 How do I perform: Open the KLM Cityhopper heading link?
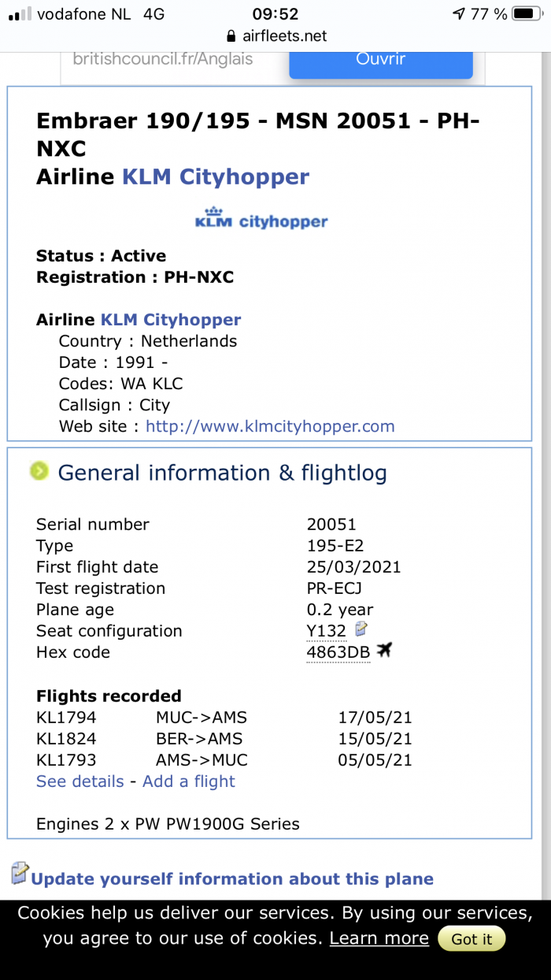[216, 176]
